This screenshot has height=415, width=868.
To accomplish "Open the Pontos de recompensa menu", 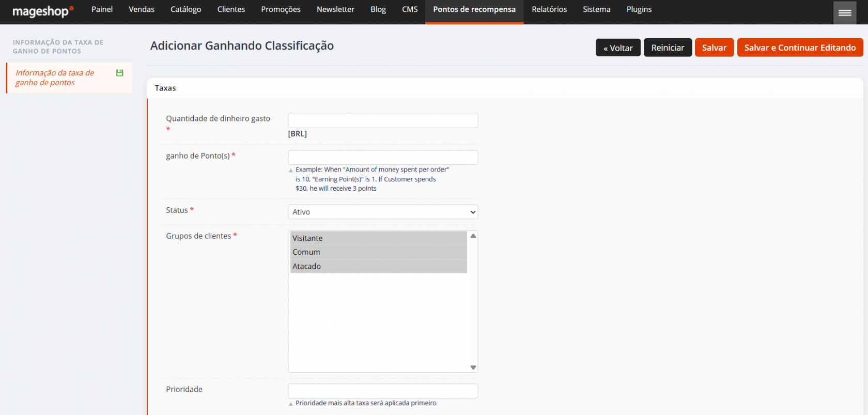I will pos(474,10).
